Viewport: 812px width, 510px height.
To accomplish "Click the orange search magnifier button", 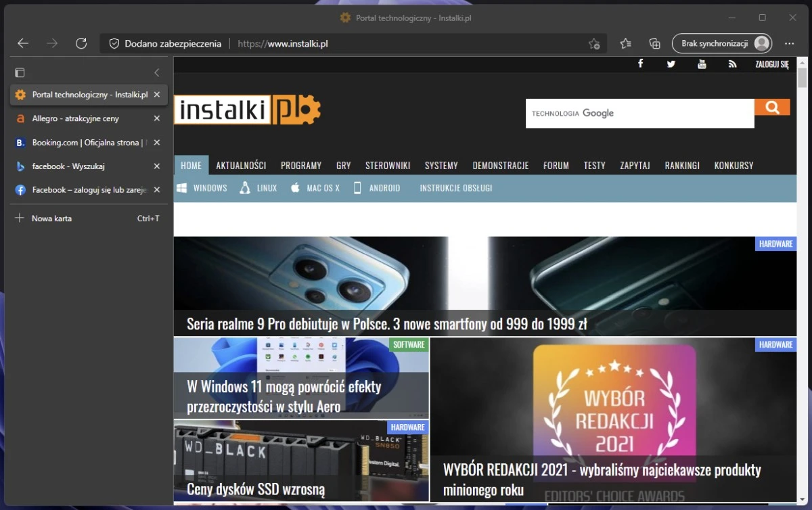I will click(772, 107).
